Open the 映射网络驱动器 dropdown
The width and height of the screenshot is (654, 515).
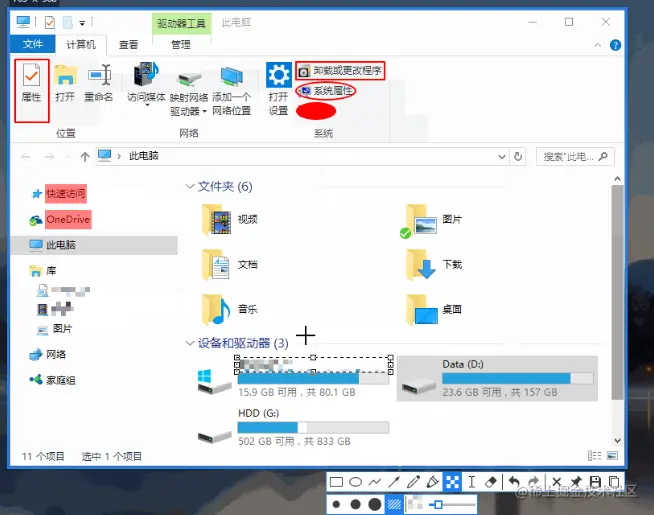coord(189,93)
